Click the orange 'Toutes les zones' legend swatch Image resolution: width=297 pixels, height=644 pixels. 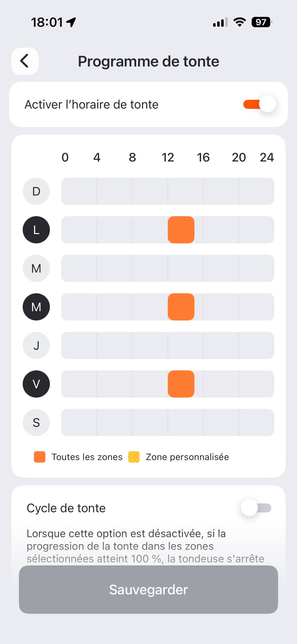(40, 457)
